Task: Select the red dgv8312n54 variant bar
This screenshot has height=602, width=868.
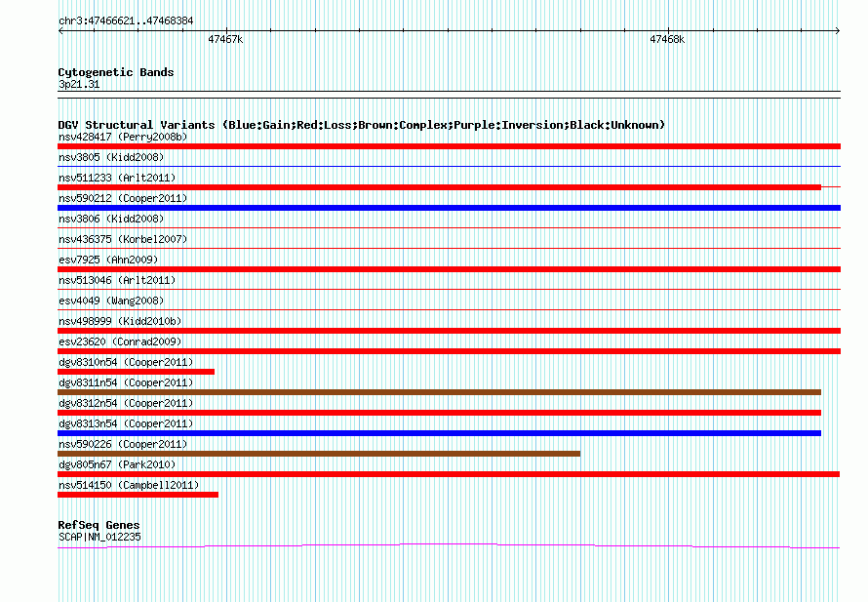Action: coord(439,413)
